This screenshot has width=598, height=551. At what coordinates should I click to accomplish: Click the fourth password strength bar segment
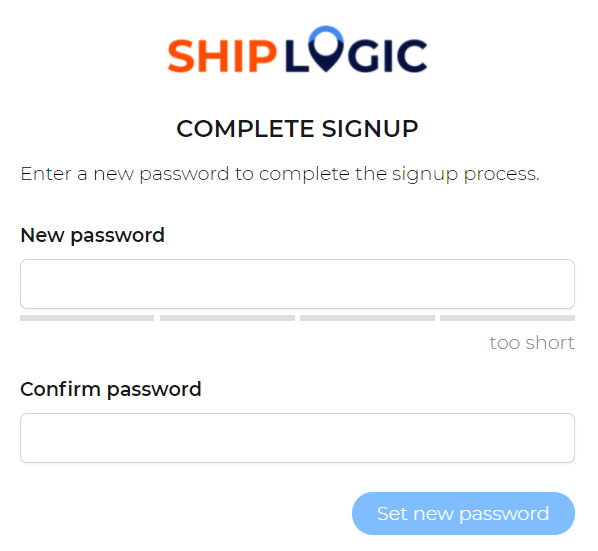(508, 318)
